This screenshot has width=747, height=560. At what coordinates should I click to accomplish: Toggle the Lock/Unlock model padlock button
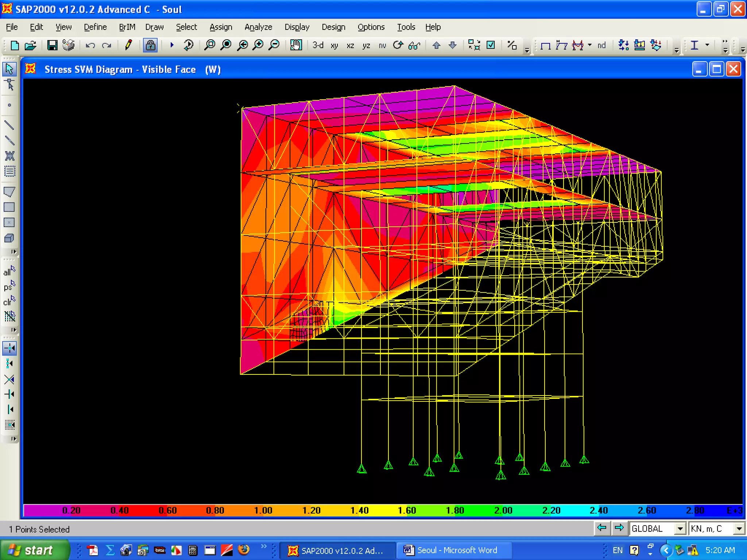(150, 45)
